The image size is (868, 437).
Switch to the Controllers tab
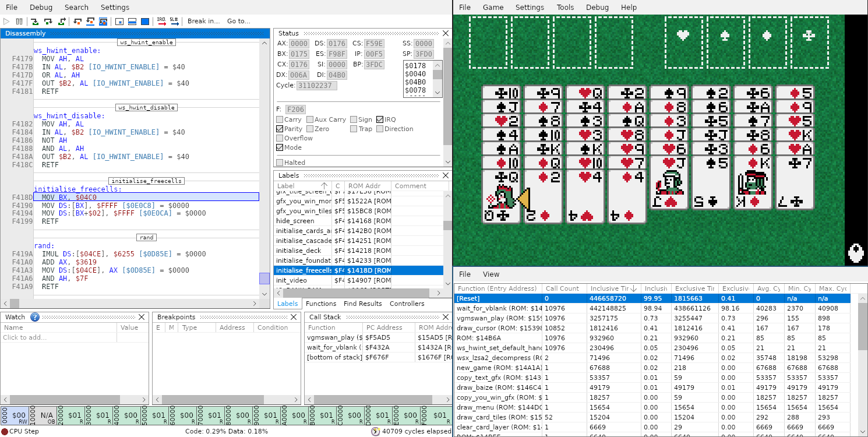click(407, 304)
